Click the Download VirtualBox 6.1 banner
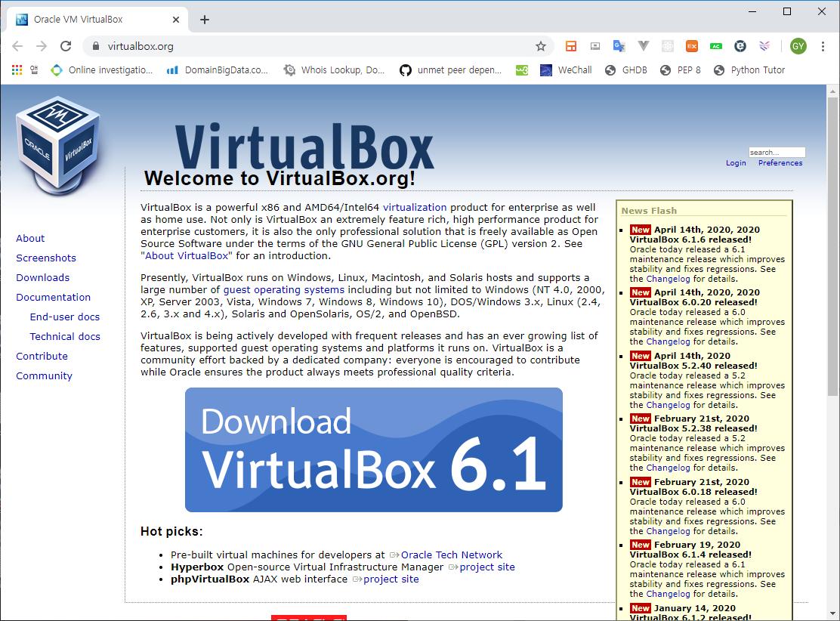Image resolution: width=840 pixels, height=621 pixels. pyautogui.click(x=373, y=450)
